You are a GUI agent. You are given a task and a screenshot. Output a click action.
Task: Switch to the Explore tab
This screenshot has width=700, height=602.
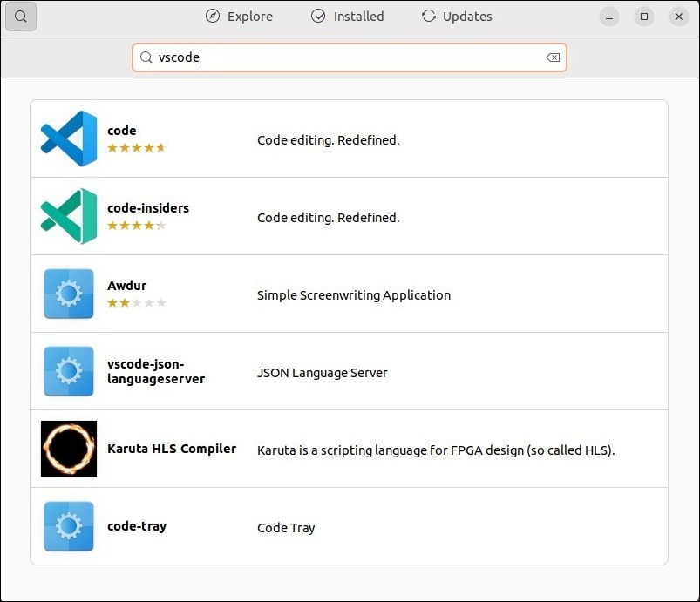click(x=239, y=17)
